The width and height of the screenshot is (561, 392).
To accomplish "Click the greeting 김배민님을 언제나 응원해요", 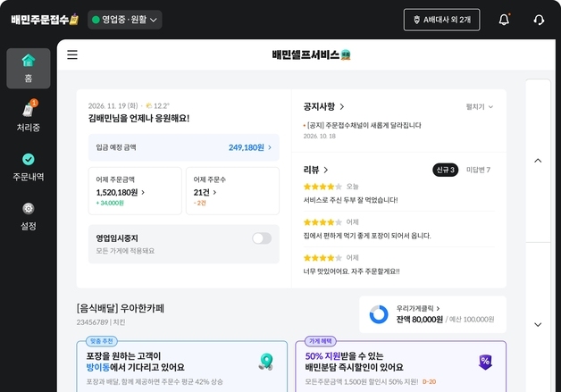I will pos(138,118).
